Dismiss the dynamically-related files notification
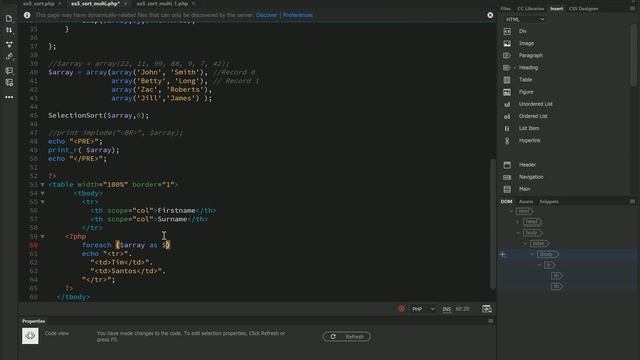 (x=490, y=15)
